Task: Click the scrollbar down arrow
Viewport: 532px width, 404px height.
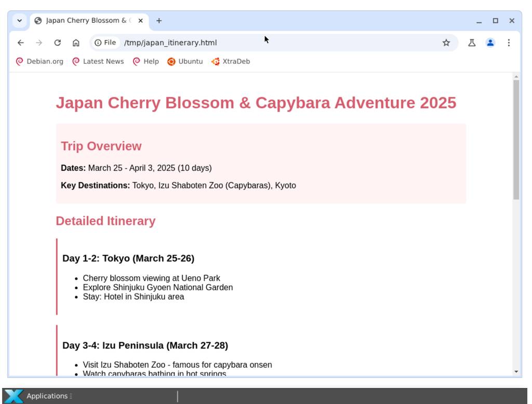Action: coord(516,371)
